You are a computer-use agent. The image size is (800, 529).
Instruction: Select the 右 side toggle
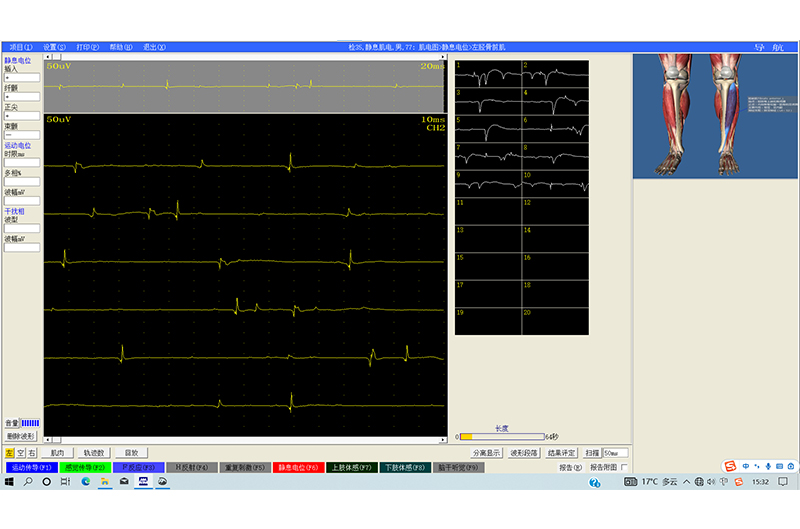tap(32, 453)
